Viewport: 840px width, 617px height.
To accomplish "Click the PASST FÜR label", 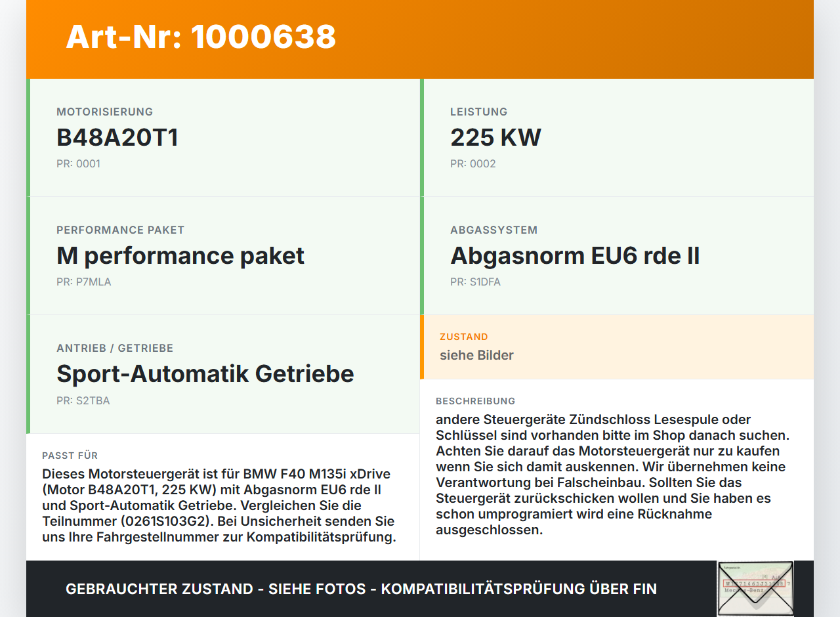I will [70, 456].
